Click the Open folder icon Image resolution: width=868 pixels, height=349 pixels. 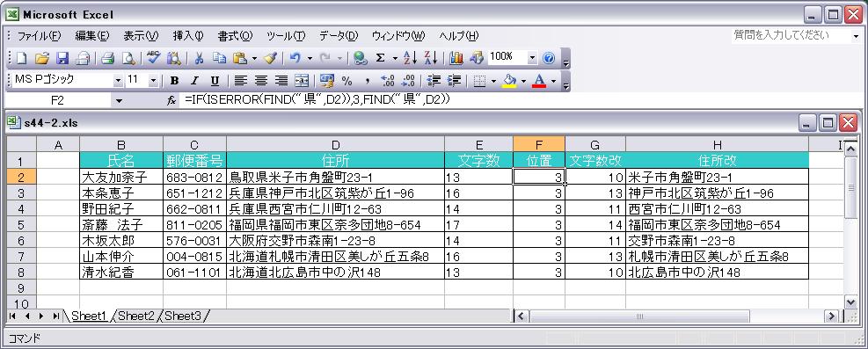click(x=42, y=57)
